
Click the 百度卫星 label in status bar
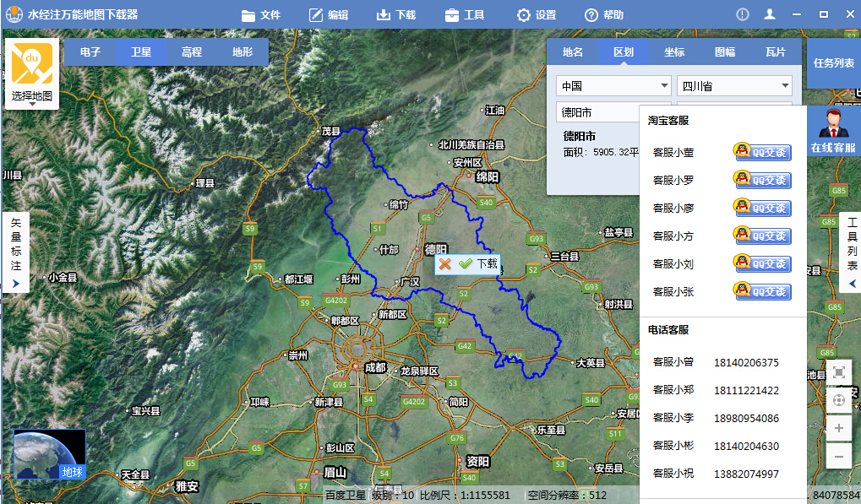coord(346,496)
